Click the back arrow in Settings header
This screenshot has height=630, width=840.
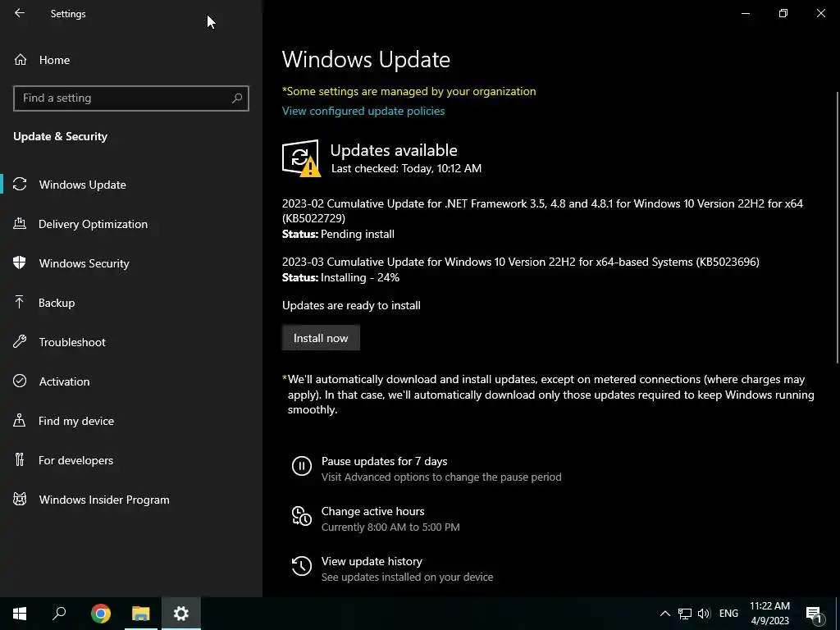20,13
